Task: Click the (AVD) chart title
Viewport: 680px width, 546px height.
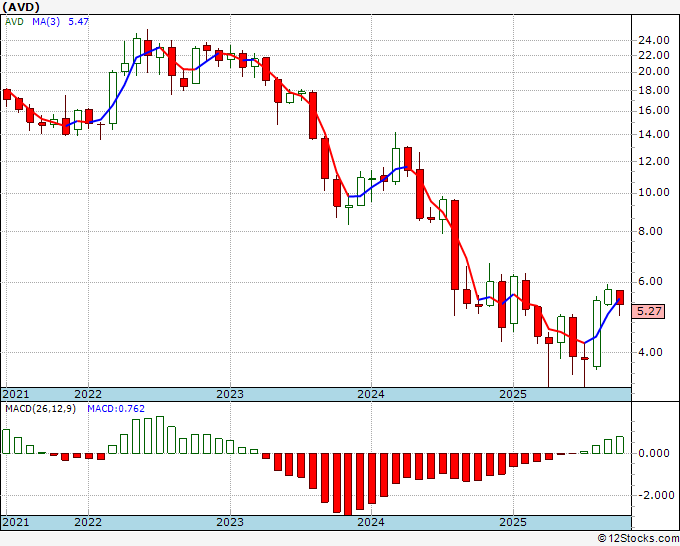Action: coord(21,7)
